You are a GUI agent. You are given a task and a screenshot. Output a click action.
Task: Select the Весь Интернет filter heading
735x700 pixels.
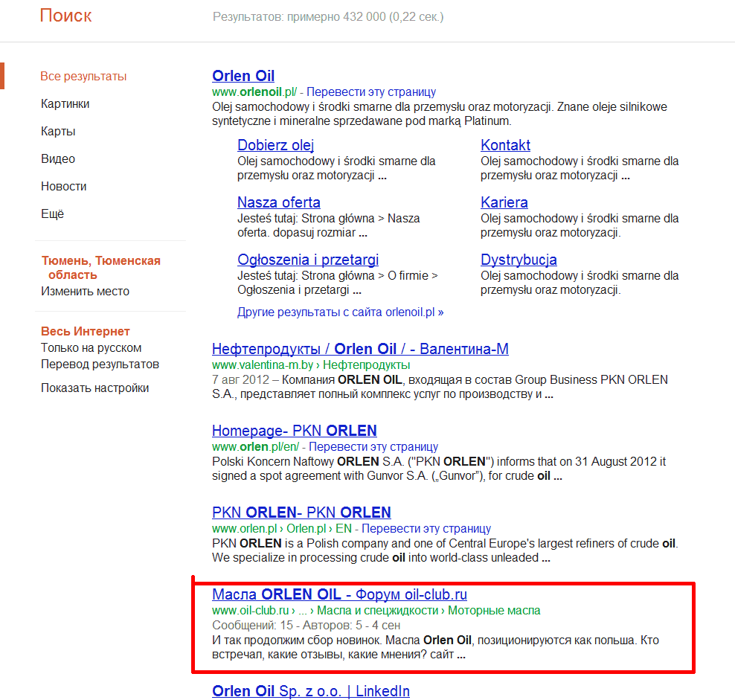(86, 332)
